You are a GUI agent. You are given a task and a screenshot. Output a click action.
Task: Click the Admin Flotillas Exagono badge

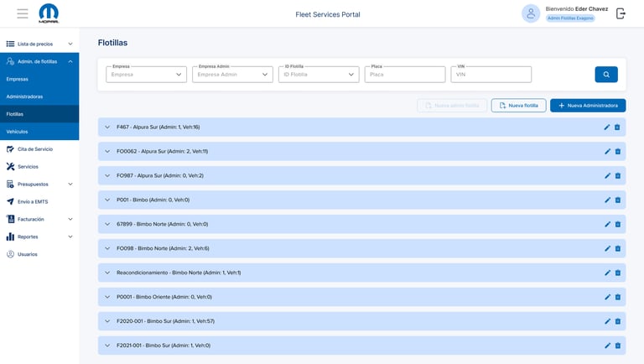pos(570,18)
